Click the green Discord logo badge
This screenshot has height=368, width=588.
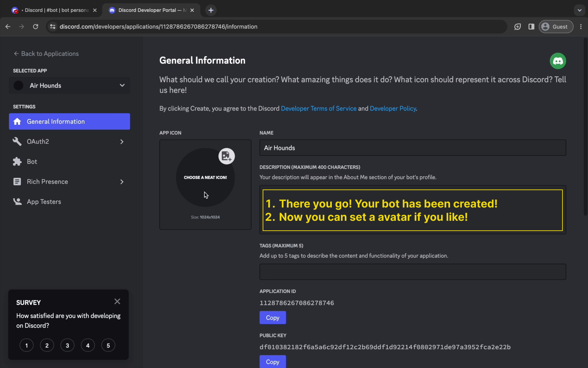coord(558,61)
